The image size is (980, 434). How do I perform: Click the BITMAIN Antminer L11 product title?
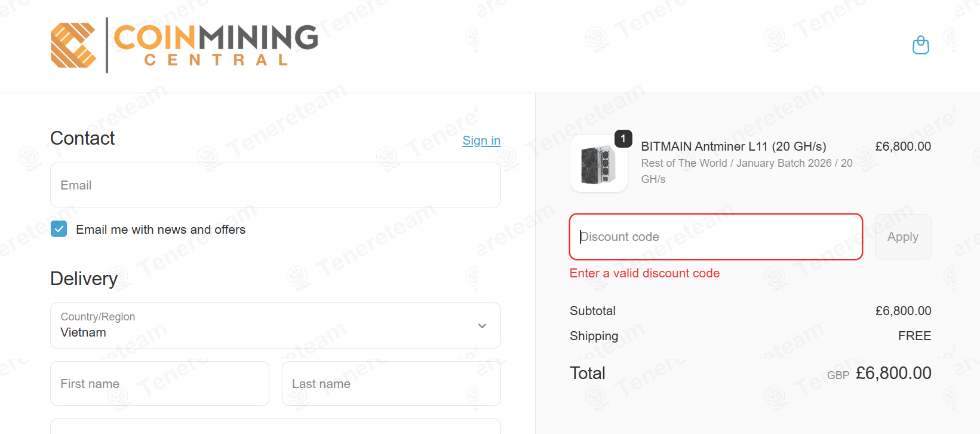tap(733, 146)
